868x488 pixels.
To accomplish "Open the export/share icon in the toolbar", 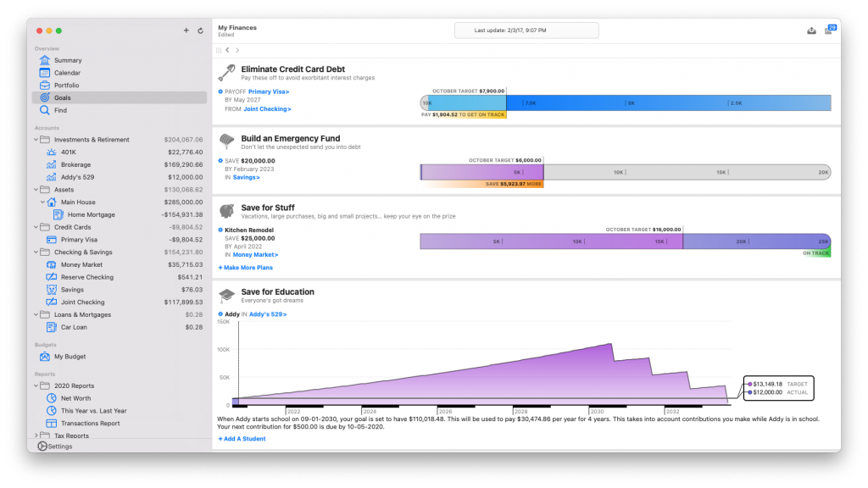I will (811, 30).
